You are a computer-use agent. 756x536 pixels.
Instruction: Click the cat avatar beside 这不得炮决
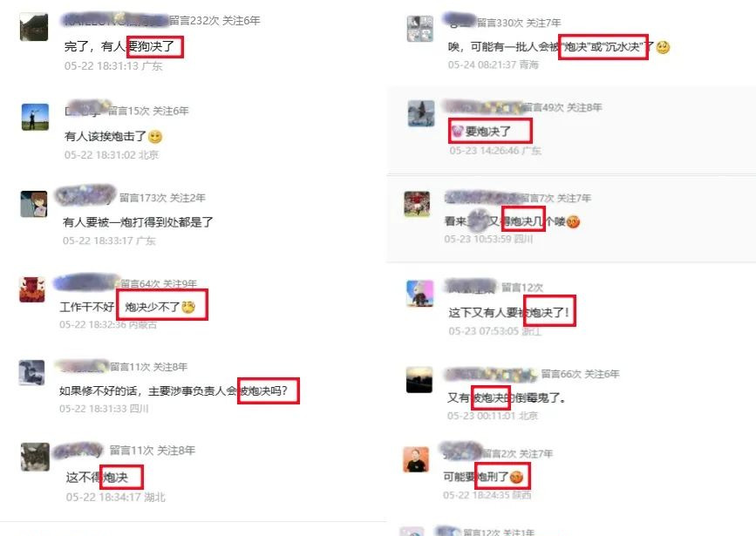tap(35, 457)
